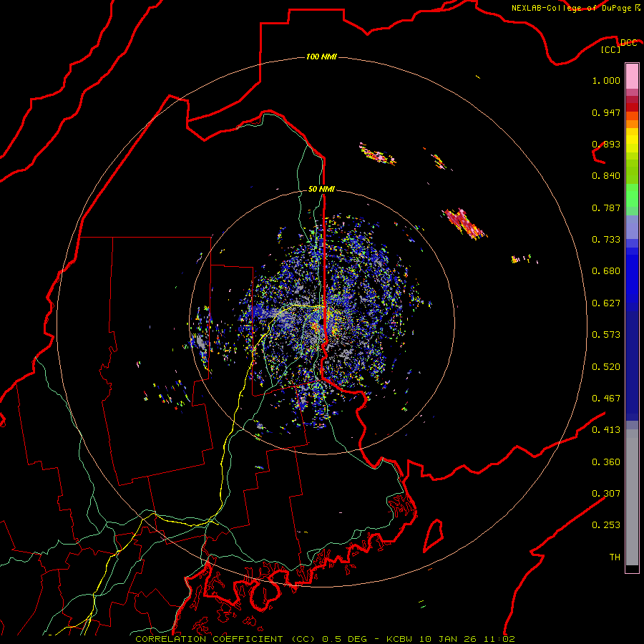Screen dimensions: 644x644
Task: Click the 0.733 scale value
Action: (x=606, y=240)
